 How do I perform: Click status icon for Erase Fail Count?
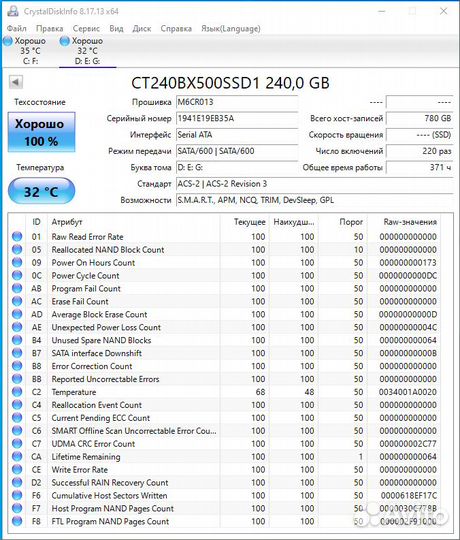[x=17, y=301]
